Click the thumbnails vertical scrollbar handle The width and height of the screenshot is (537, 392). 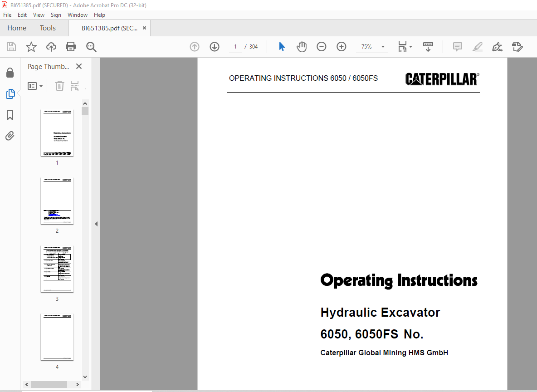click(x=85, y=111)
